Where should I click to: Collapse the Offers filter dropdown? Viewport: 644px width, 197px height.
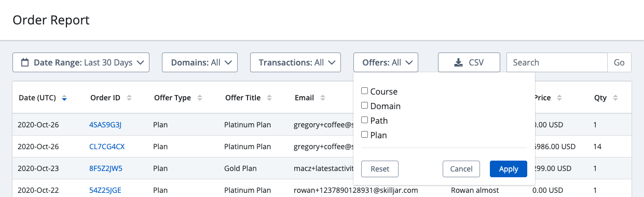(x=386, y=62)
